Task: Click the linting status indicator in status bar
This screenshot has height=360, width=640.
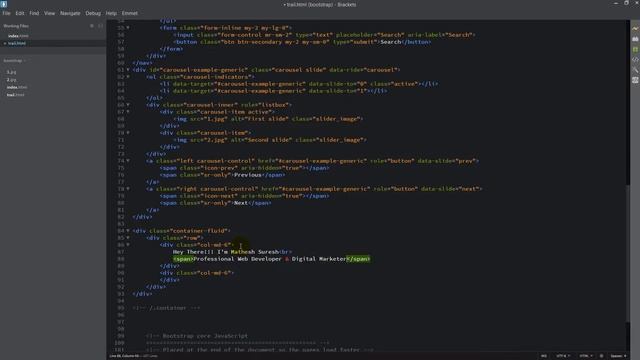Action: pyautogui.click(x=601, y=356)
